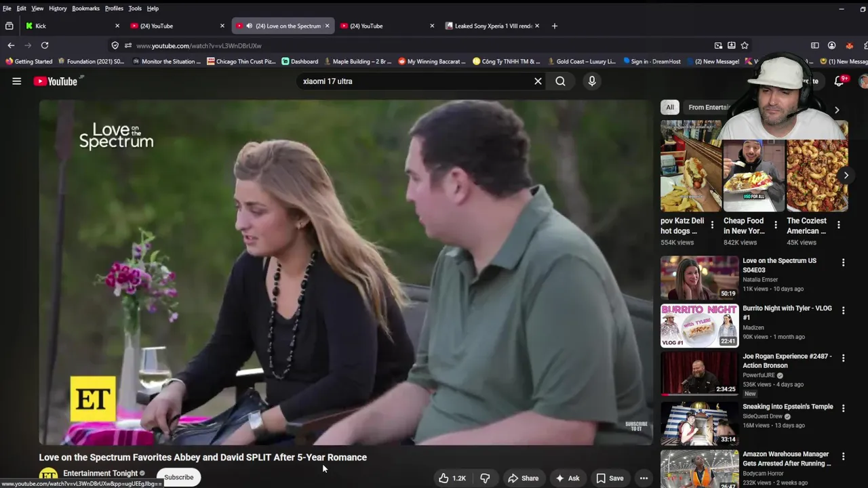
Task: Open Chicago Thin Crust Pizza bookmark
Action: [241, 61]
